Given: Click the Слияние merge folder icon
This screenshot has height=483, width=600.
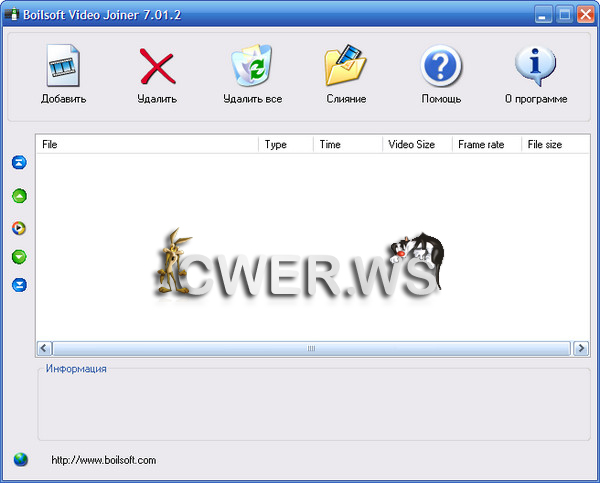Looking at the screenshot, I should pyautogui.click(x=345, y=65).
